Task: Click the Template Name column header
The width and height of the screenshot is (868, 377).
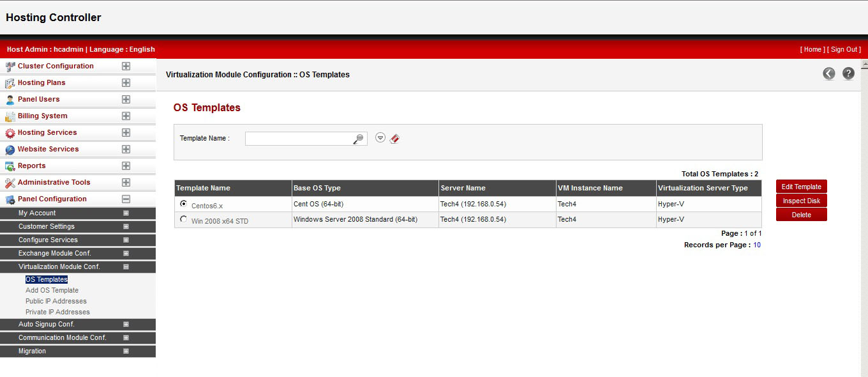Action: tap(233, 188)
